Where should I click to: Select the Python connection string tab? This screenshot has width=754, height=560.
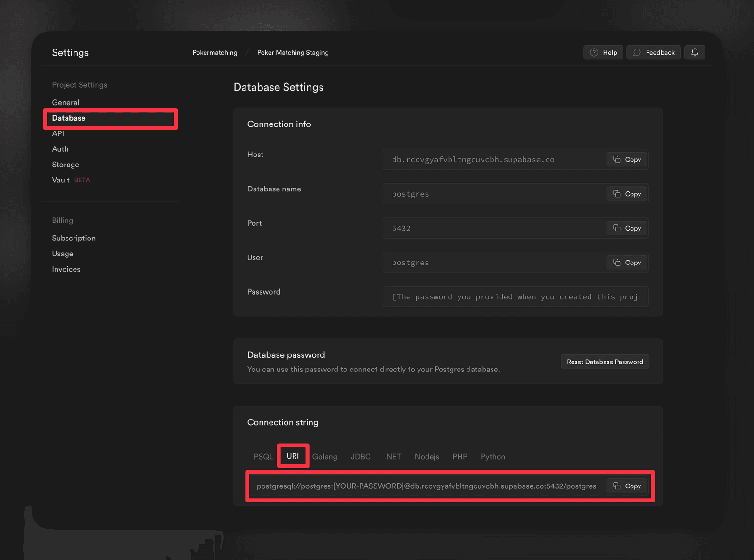pos(492,456)
